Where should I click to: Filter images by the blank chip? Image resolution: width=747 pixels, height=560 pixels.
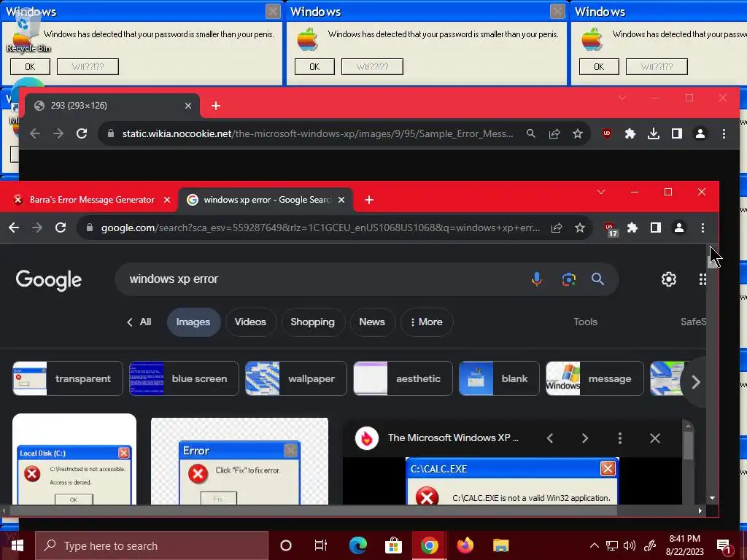click(499, 378)
